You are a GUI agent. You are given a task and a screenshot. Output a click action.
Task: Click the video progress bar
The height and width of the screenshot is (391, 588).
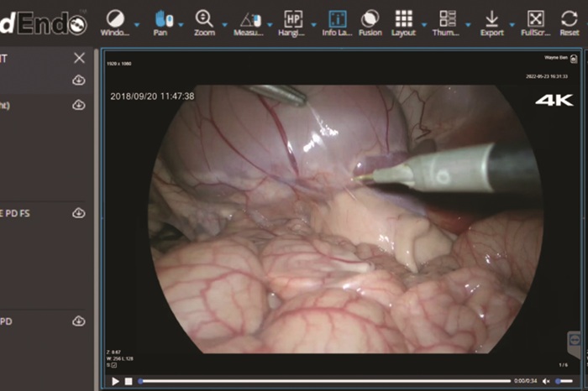(x=324, y=381)
